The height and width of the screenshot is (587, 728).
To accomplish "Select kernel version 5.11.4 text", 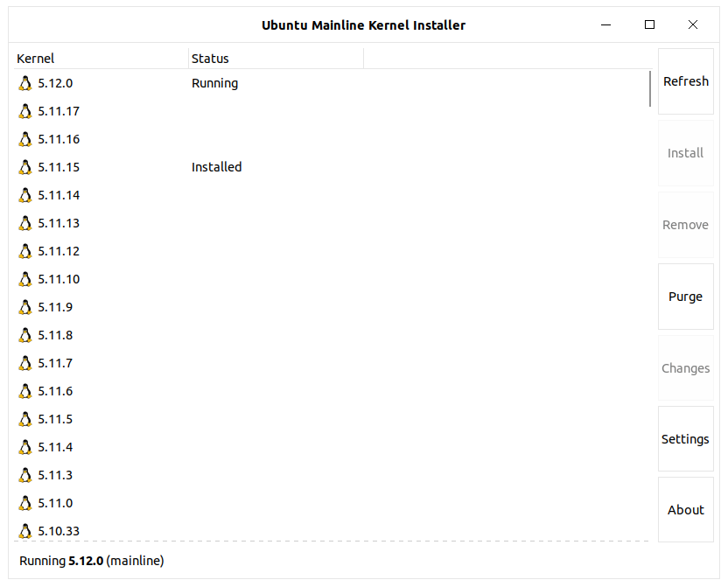I will pyautogui.click(x=55, y=447).
